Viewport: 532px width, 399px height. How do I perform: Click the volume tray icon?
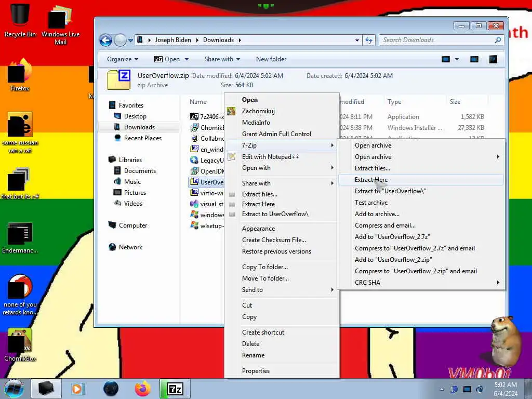tap(480, 389)
